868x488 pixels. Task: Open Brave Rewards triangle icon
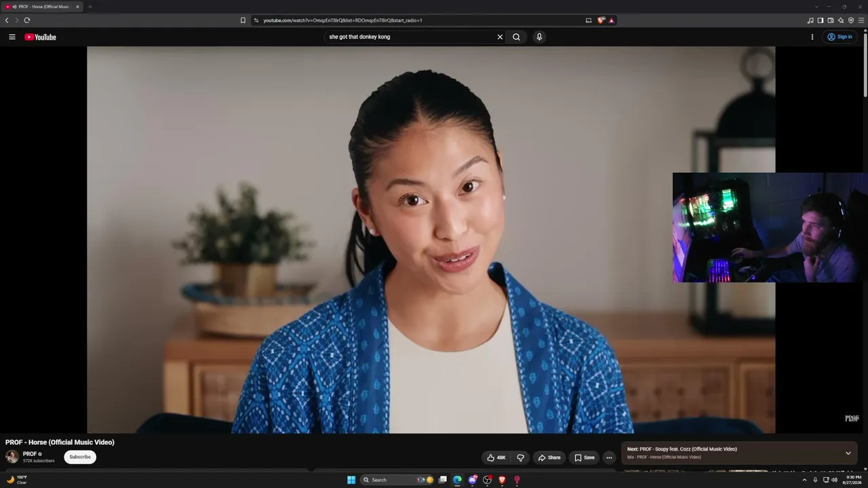[x=611, y=20]
